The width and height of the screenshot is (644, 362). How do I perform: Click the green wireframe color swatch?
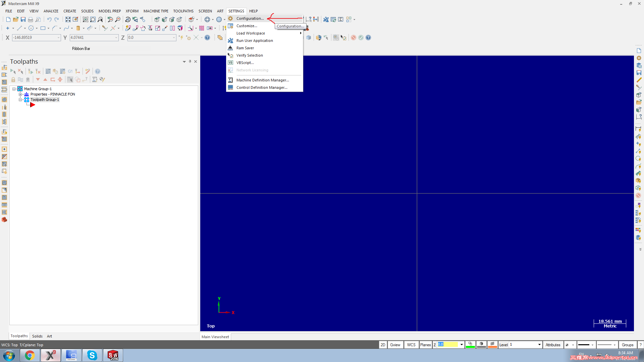click(470, 345)
